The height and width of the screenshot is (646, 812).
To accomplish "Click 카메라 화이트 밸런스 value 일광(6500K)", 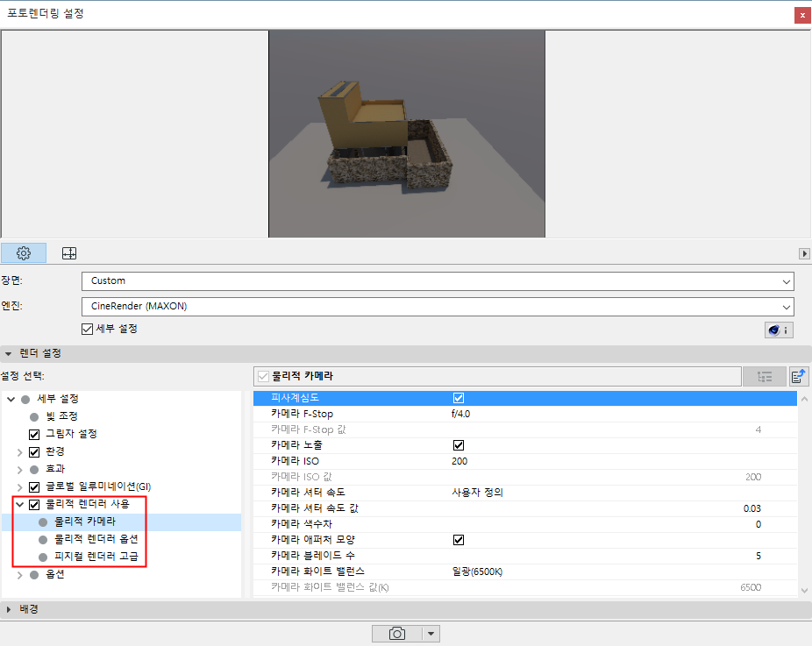I will pyautogui.click(x=477, y=572).
